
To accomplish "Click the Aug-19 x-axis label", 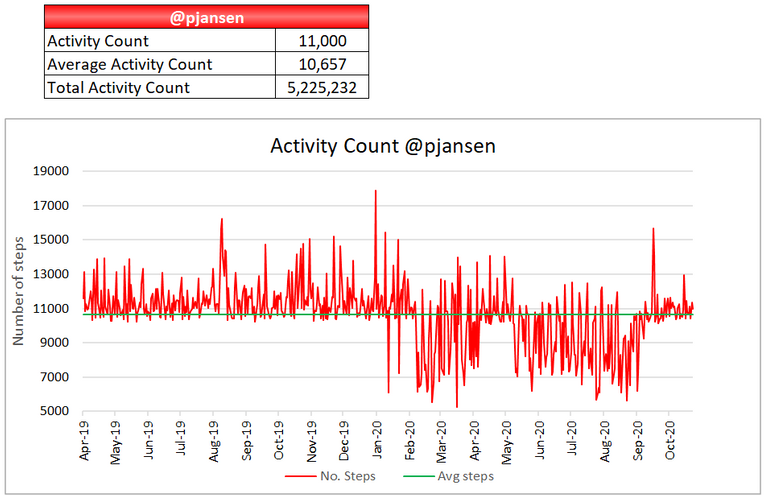I will [x=214, y=441].
